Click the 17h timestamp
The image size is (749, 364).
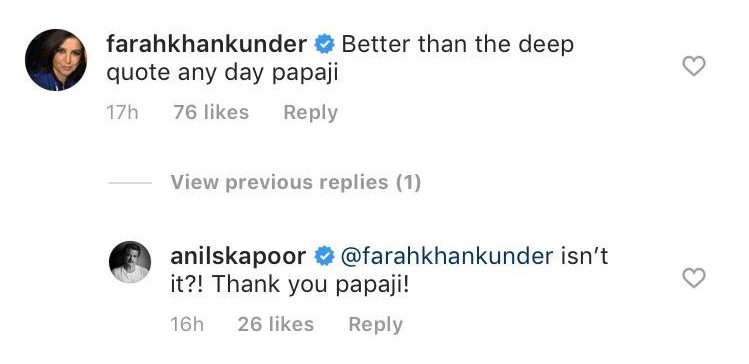(x=122, y=113)
